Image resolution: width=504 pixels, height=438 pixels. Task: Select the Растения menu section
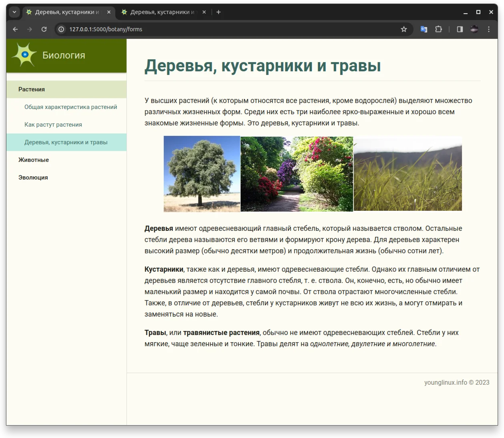pyautogui.click(x=32, y=89)
